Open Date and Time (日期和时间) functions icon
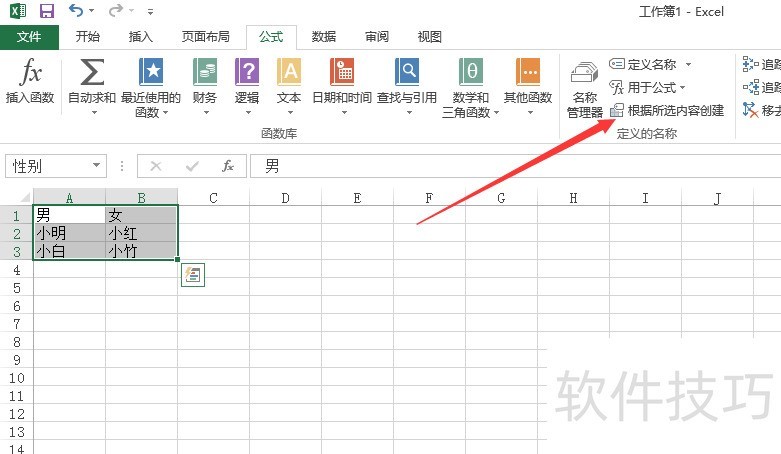This screenshot has height=454, width=781. click(342, 72)
